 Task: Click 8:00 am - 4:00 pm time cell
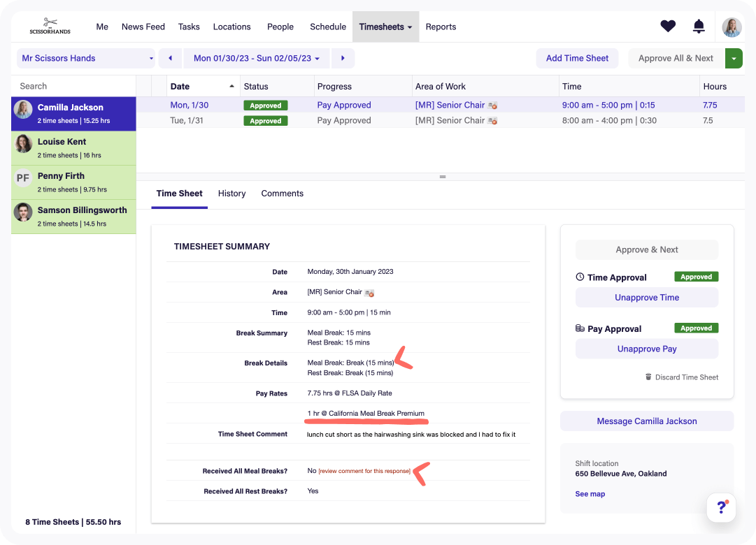tap(609, 120)
